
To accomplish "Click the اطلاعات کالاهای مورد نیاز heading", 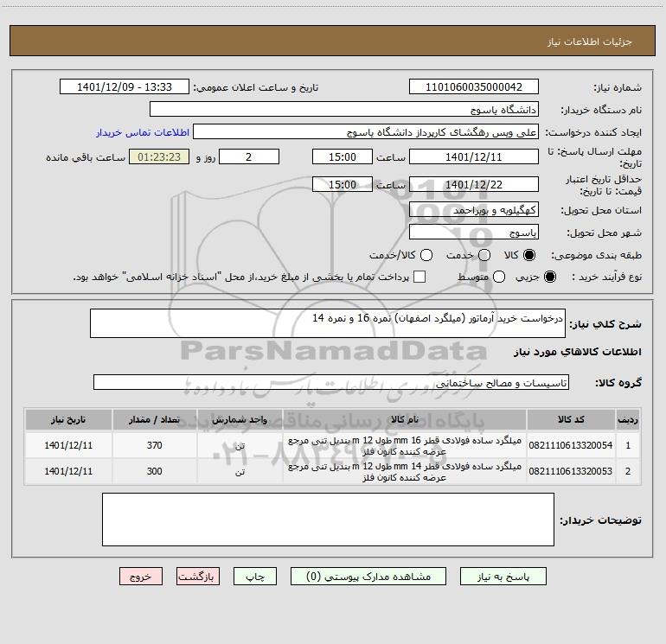I will pos(578,352).
